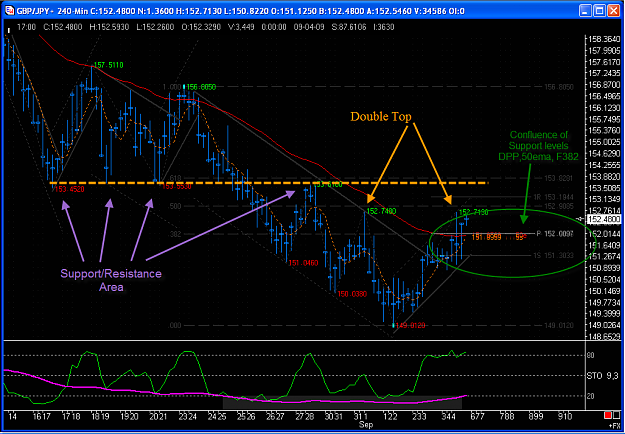
Task: Click the 09-04-09 date readout
Action: click(x=309, y=27)
